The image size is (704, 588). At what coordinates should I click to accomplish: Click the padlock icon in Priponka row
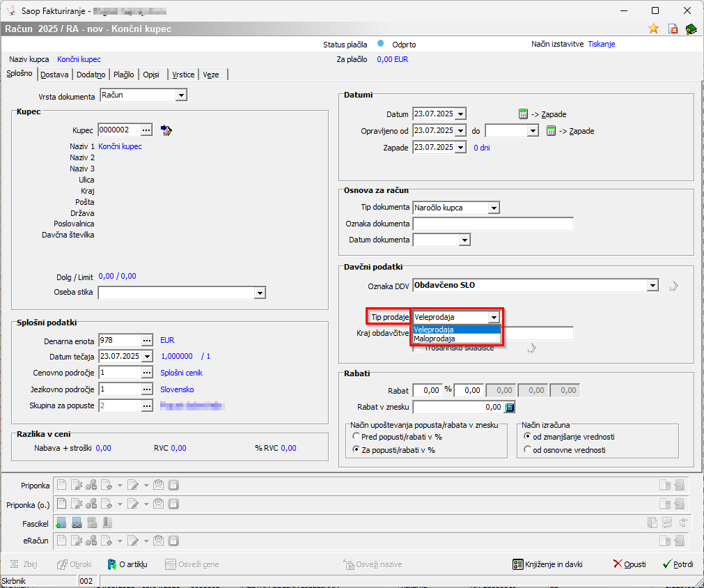pyautogui.click(x=173, y=485)
